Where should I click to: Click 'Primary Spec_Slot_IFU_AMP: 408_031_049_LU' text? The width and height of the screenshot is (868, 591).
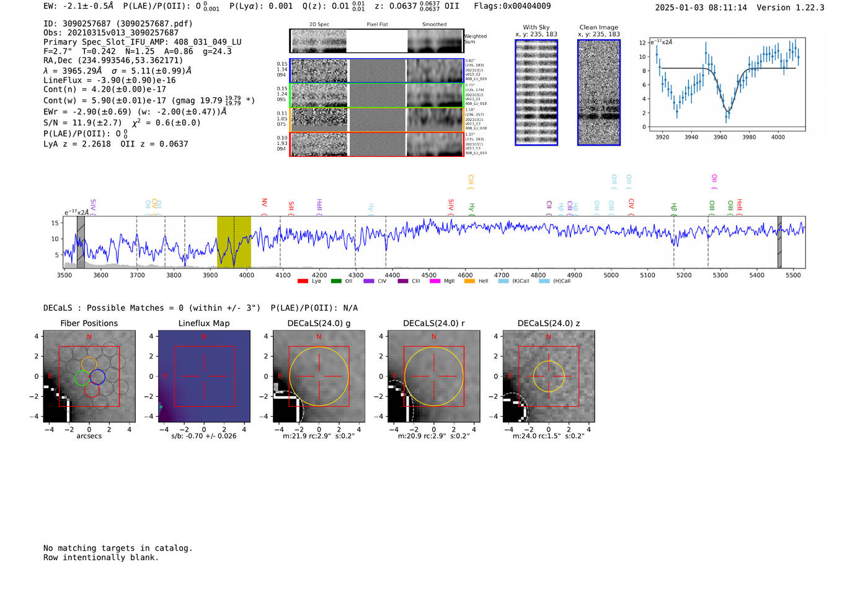(x=143, y=42)
